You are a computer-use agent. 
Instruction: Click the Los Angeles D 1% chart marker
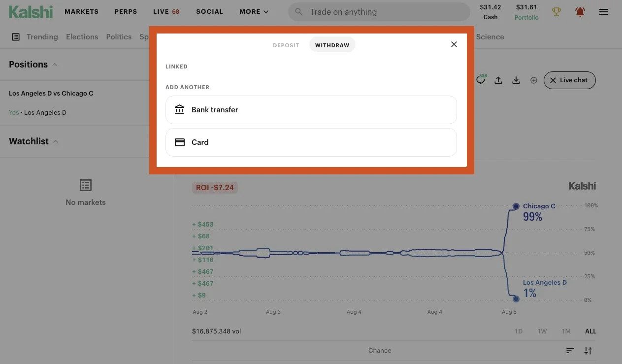point(516,298)
